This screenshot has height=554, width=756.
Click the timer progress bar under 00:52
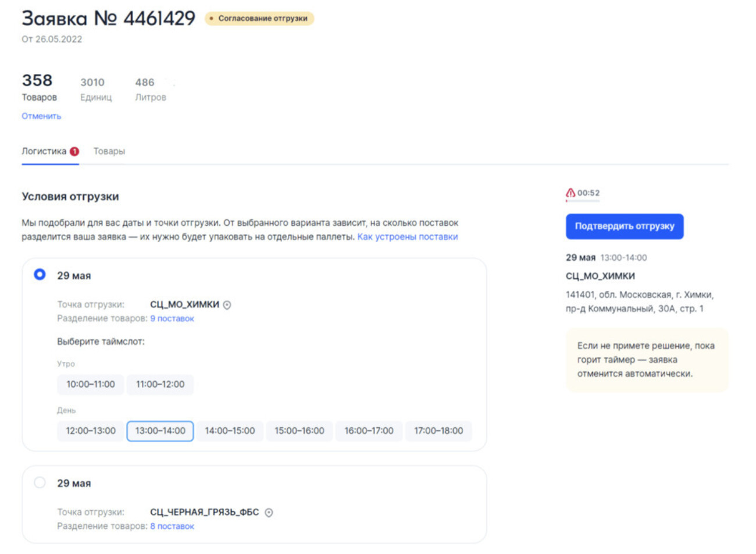coord(583,201)
